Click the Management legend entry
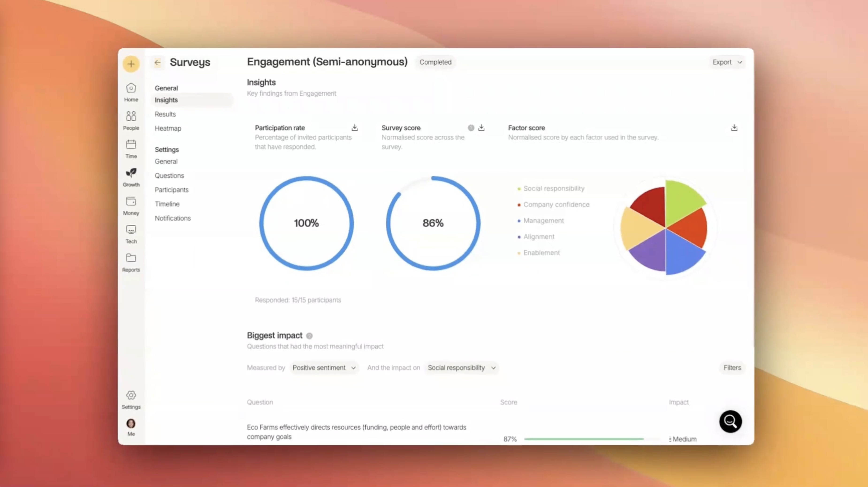Viewport: 868px width, 487px height. 541,221
